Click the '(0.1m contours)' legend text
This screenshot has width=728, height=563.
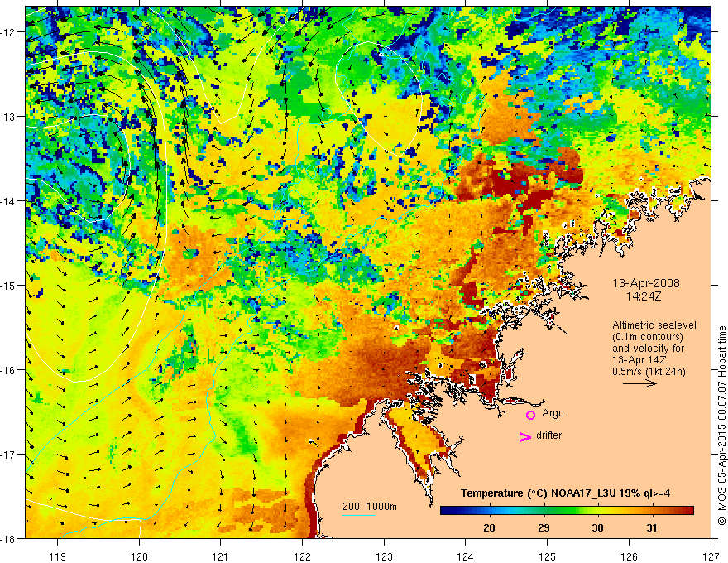tap(648, 337)
